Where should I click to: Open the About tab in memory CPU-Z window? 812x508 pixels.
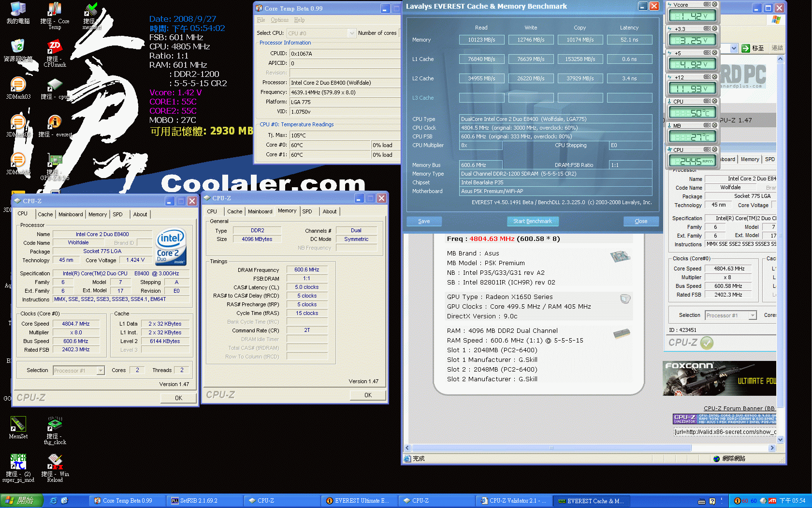[330, 211]
